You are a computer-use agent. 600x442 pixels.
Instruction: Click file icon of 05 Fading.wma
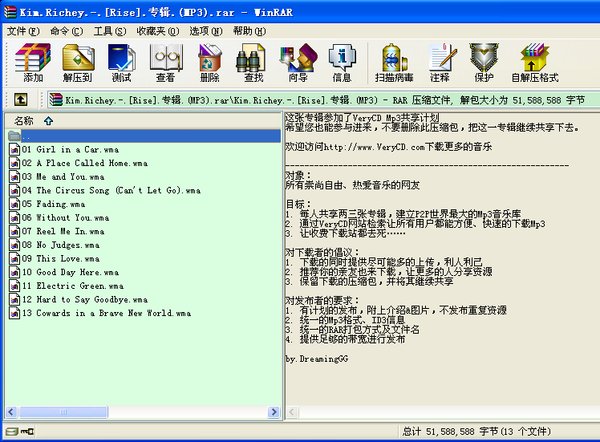coord(15,204)
